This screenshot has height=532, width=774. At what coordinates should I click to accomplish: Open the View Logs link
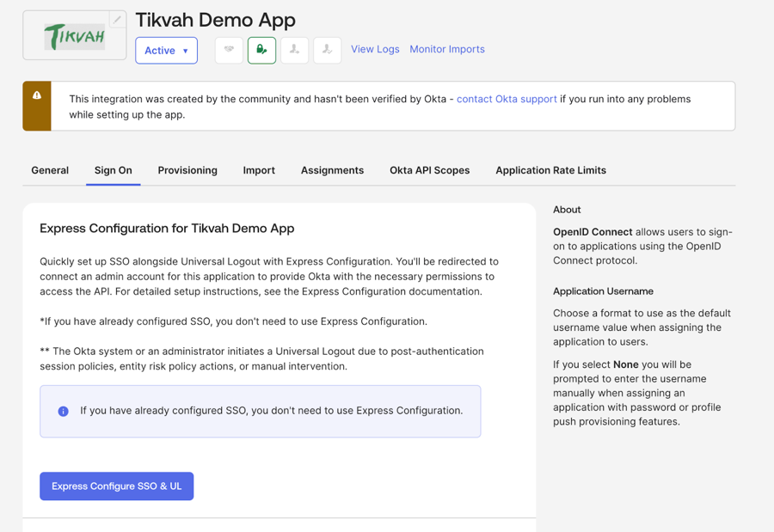(375, 49)
